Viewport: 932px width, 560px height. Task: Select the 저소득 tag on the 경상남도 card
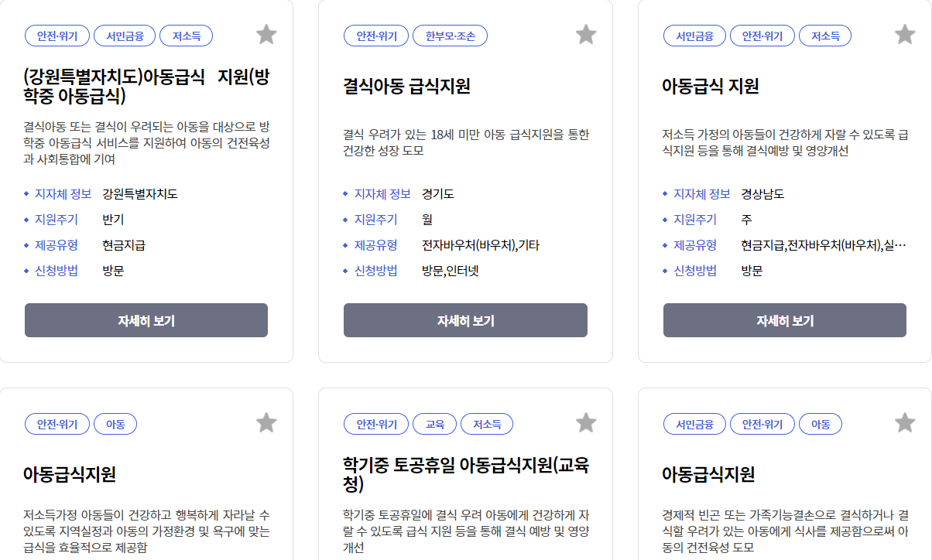[824, 35]
